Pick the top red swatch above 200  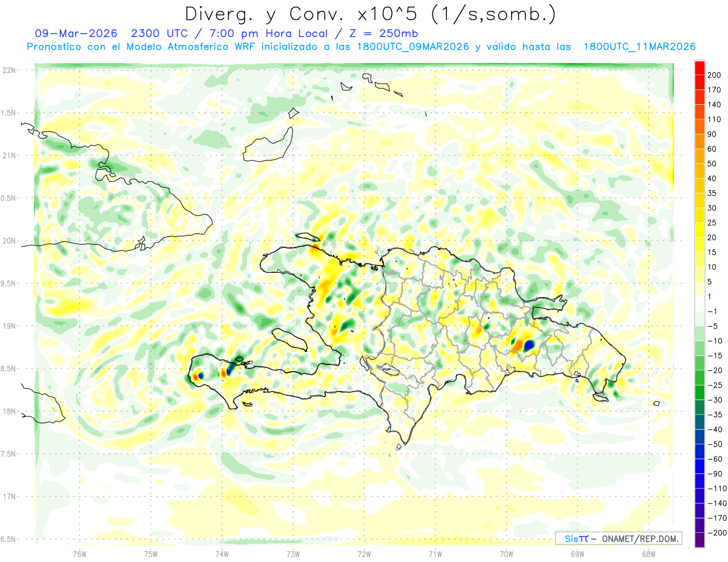click(699, 68)
